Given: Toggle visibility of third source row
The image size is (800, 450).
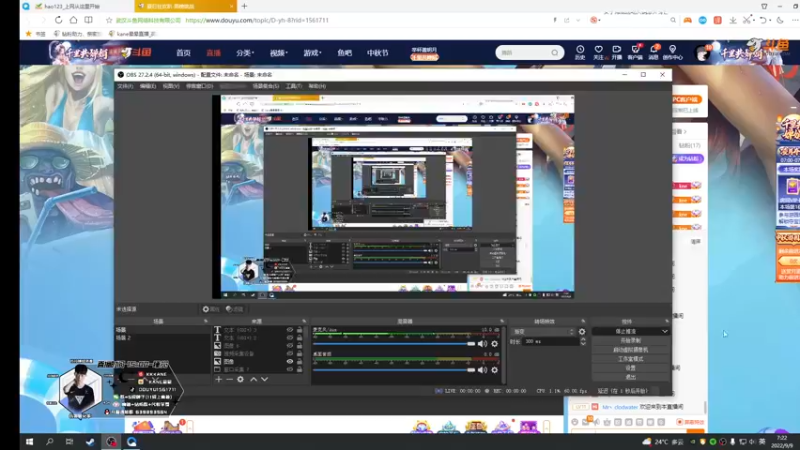Looking at the screenshot, I should pyautogui.click(x=289, y=345).
